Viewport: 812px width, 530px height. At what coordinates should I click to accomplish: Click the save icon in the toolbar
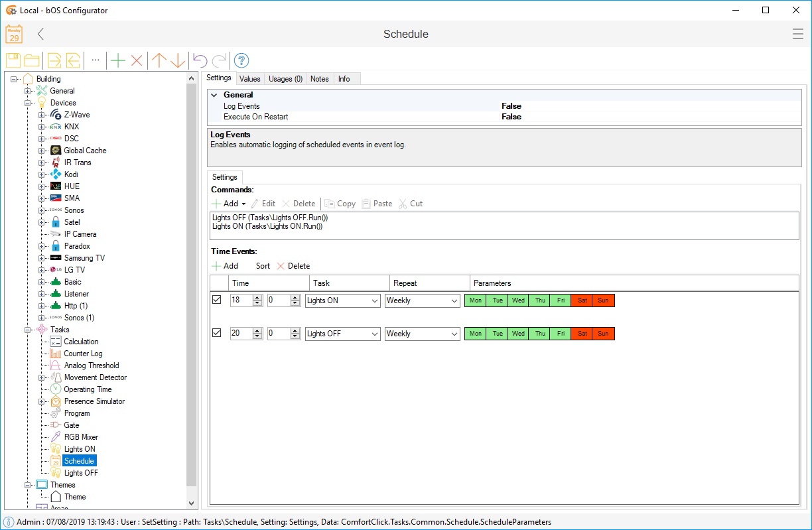tap(13, 60)
